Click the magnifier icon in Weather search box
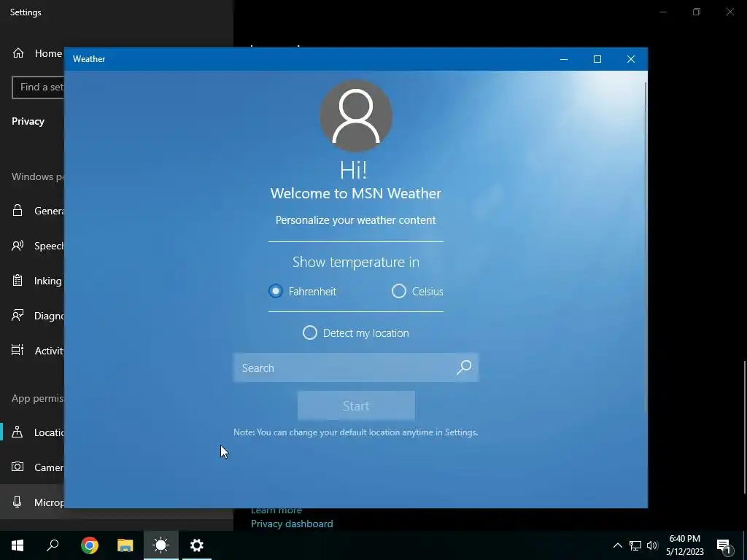The image size is (747, 560). [464, 367]
